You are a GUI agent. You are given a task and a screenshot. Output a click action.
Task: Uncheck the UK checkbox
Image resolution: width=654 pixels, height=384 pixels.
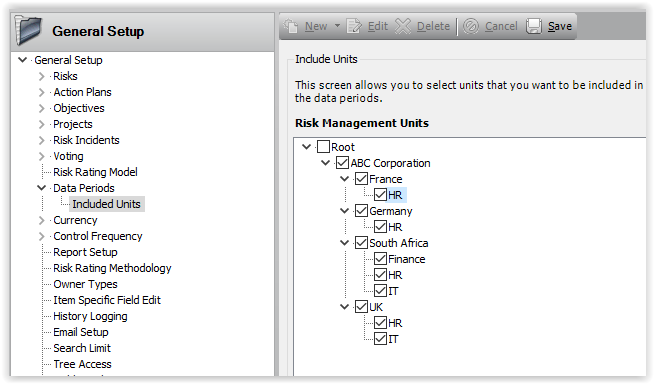[x=361, y=307]
